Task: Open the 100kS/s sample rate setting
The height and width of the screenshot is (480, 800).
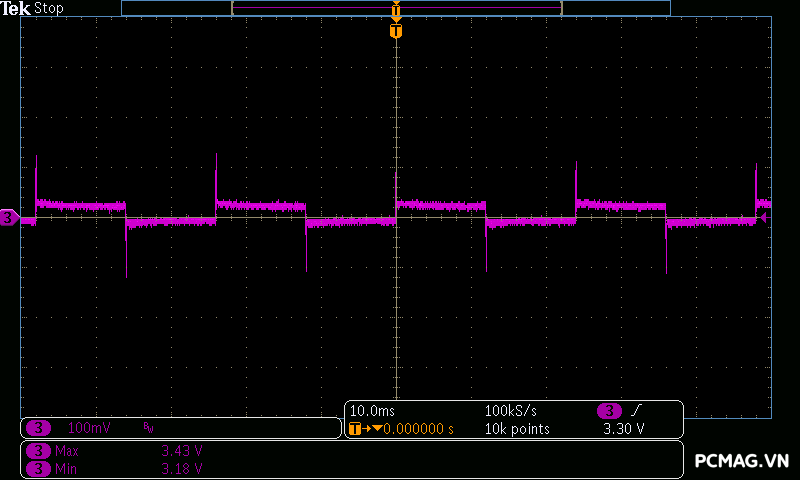Action: click(x=510, y=411)
